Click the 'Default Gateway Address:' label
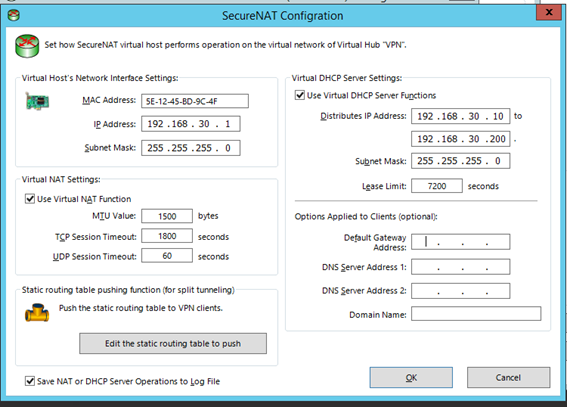 pos(375,243)
